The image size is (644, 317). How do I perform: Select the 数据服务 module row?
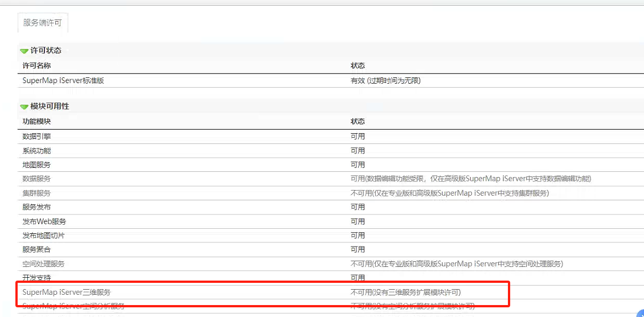pos(37,179)
